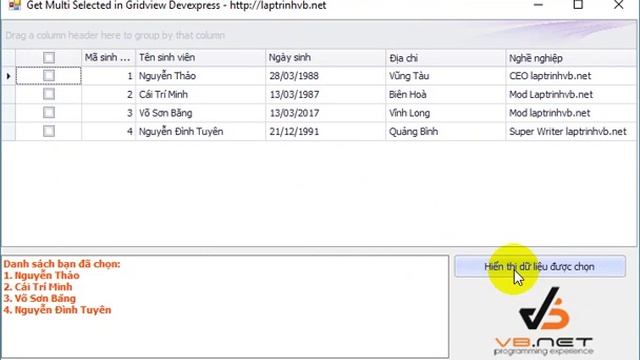The height and width of the screenshot is (360, 640).
Task: Minimize the Get Multi Selected window
Action: (538, 5)
